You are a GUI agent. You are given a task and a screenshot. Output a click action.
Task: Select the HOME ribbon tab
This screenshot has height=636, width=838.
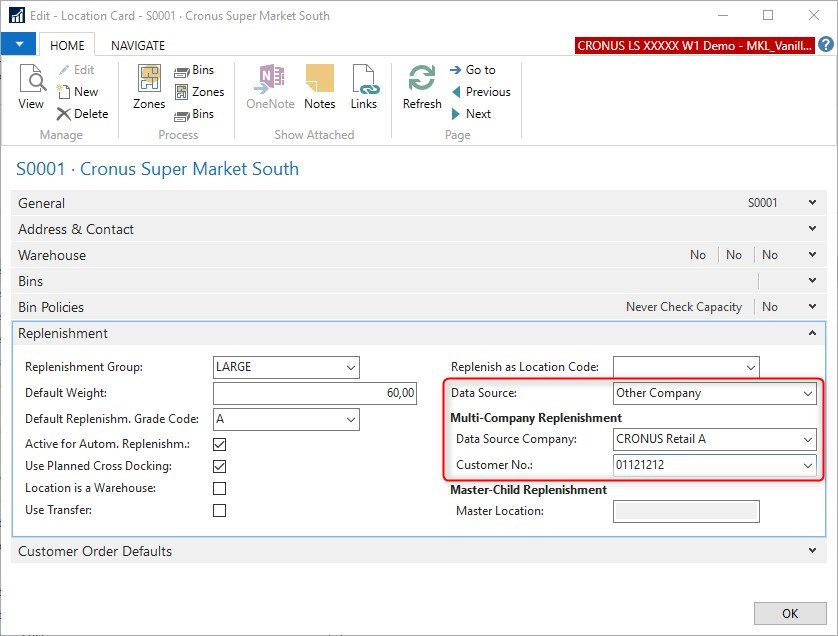[x=67, y=45]
